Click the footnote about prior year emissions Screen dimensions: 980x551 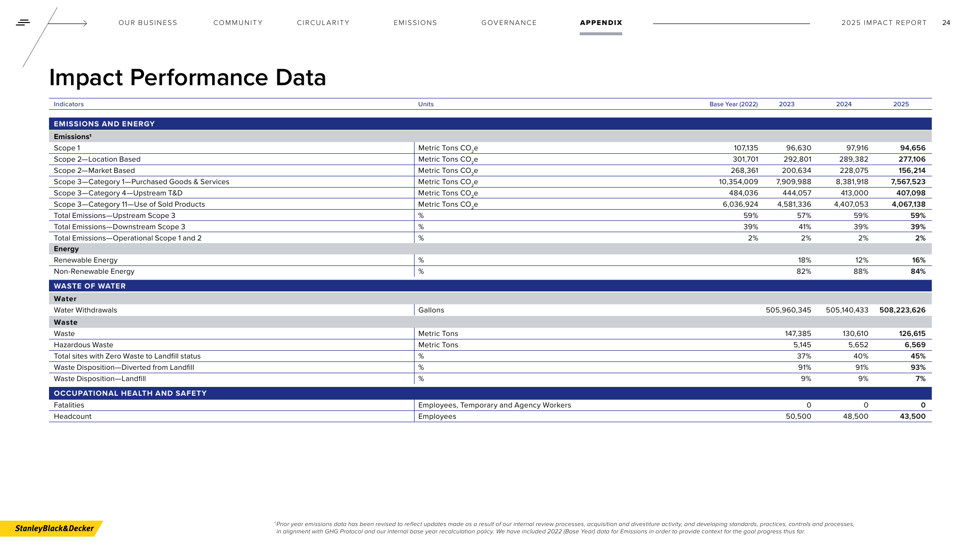click(564, 527)
